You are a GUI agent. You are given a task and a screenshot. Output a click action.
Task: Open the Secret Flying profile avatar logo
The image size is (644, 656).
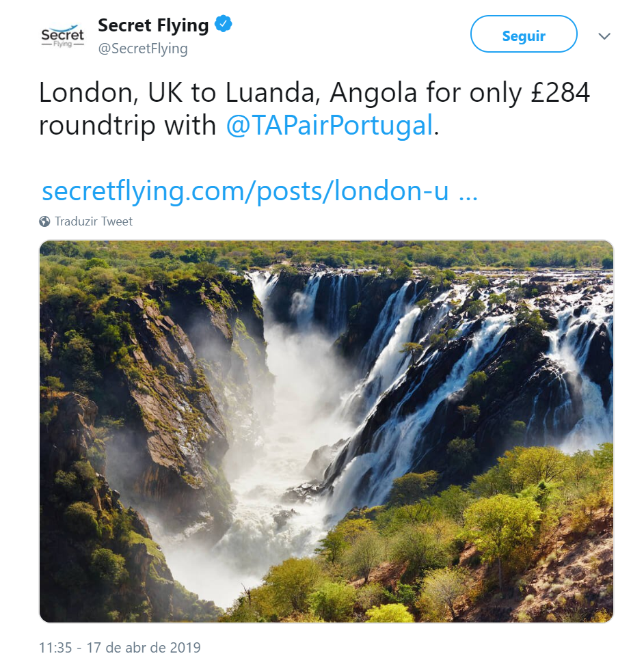[x=62, y=36]
